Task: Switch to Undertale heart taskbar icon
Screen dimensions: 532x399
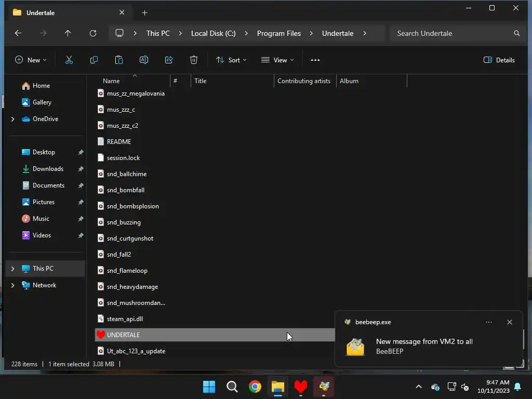Action: [x=301, y=387]
